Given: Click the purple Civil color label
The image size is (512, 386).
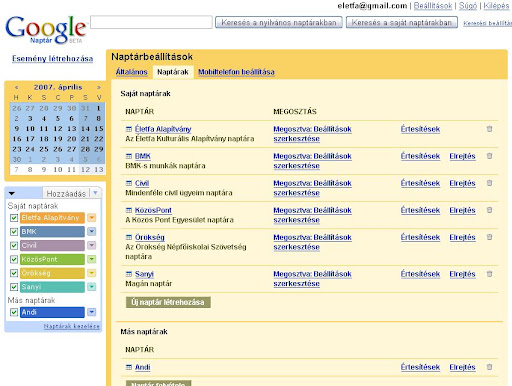Looking at the screenshot, I should click(x=52, y=246).
